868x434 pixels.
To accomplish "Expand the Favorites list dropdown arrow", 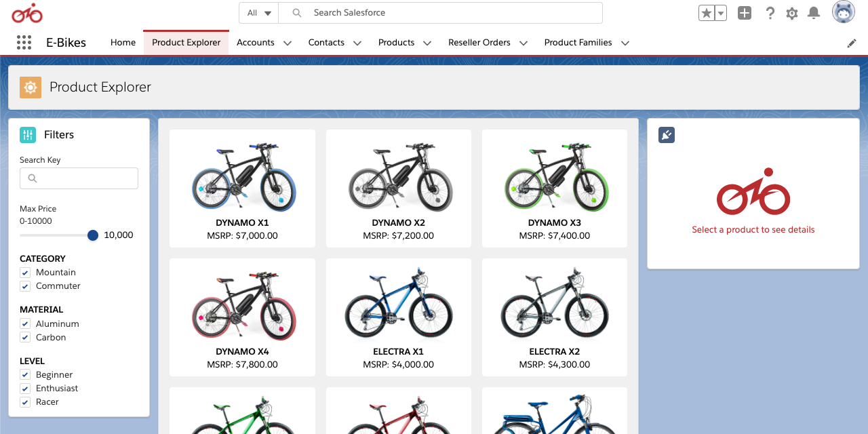I will click(721, 13).
